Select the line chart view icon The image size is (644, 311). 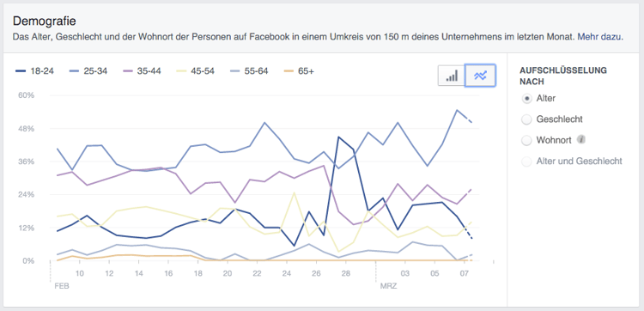tap(480, 76)
